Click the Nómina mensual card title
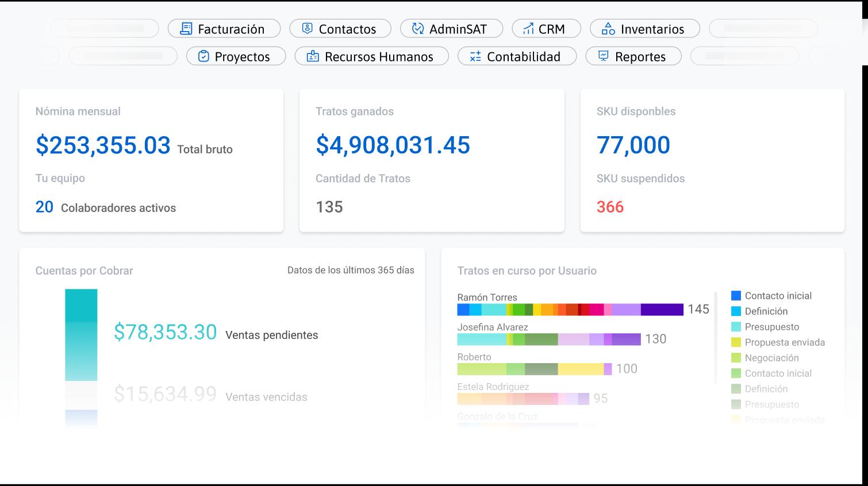 (78, 111)
